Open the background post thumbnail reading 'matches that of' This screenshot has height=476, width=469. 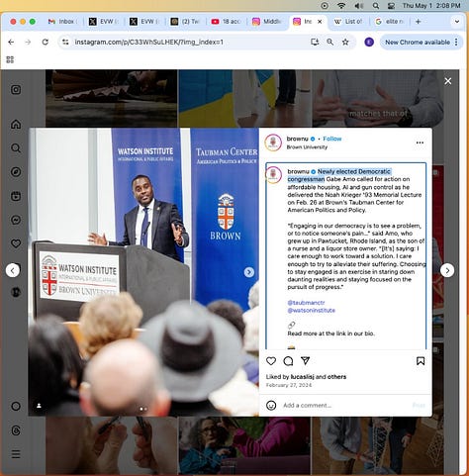coord(378,98)
